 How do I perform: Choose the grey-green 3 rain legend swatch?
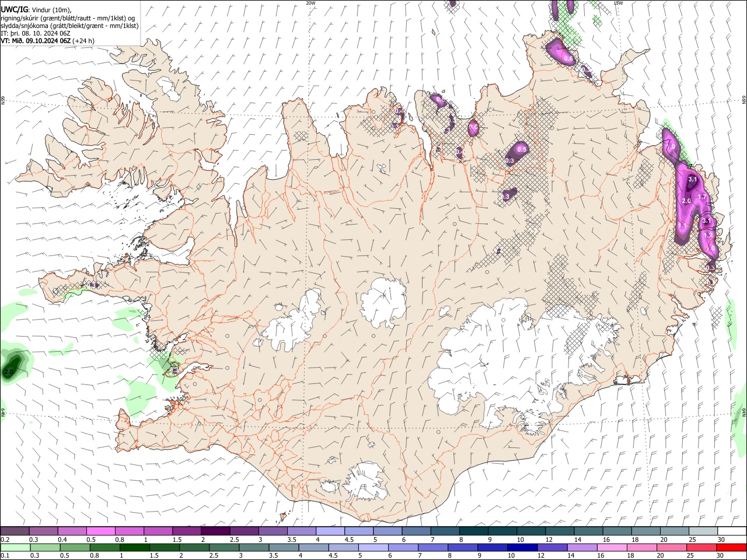coord(254,548)
